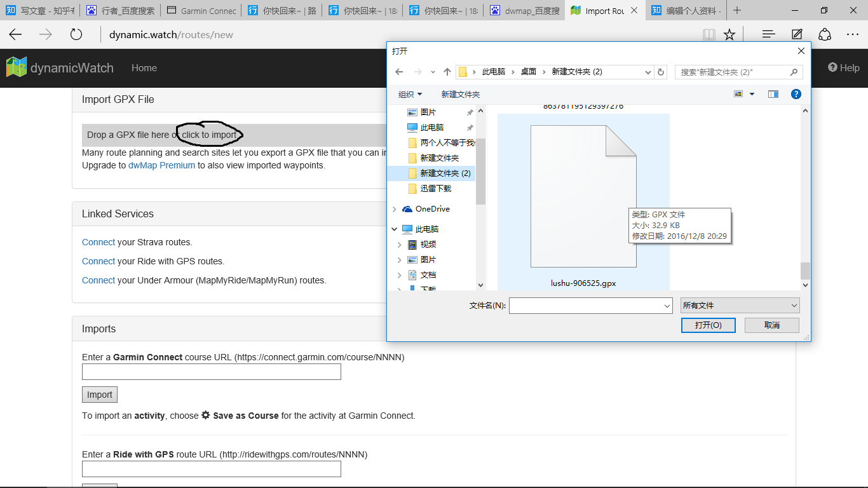Open the view options dropdown arrow
Viewport: 868px width, 488px height.
[752, 94]
